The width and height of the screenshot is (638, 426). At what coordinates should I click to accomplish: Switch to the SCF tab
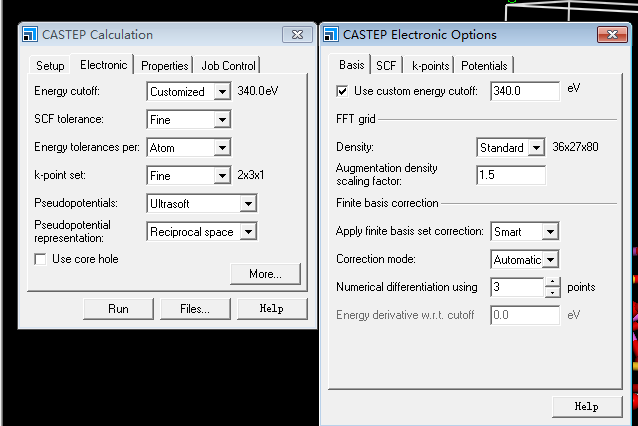386,66
